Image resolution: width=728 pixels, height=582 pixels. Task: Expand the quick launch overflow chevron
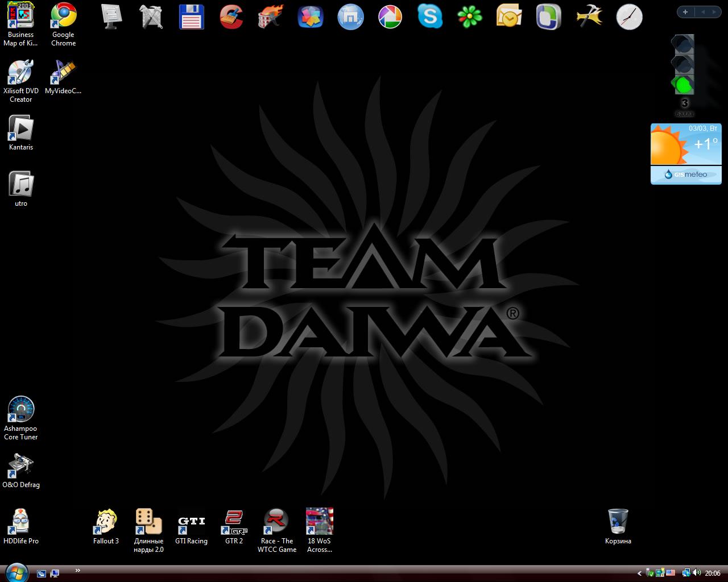(x=78, y=571)
